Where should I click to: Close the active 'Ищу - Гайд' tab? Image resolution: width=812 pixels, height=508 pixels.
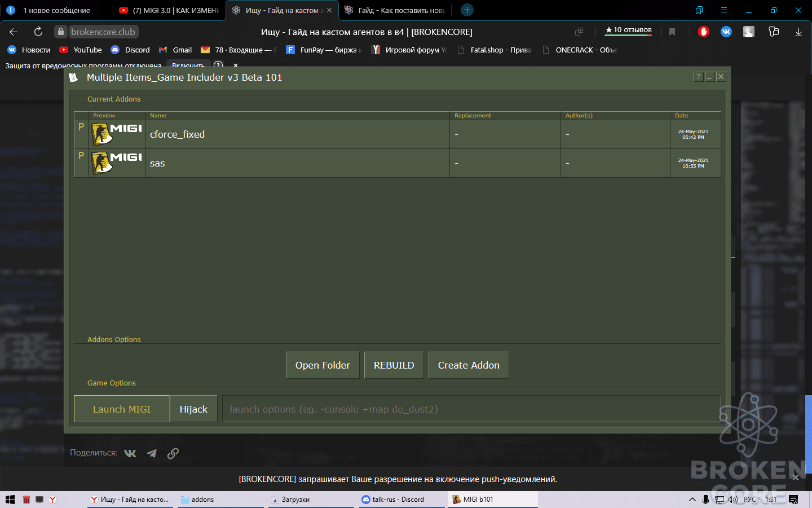pos(329,10)
